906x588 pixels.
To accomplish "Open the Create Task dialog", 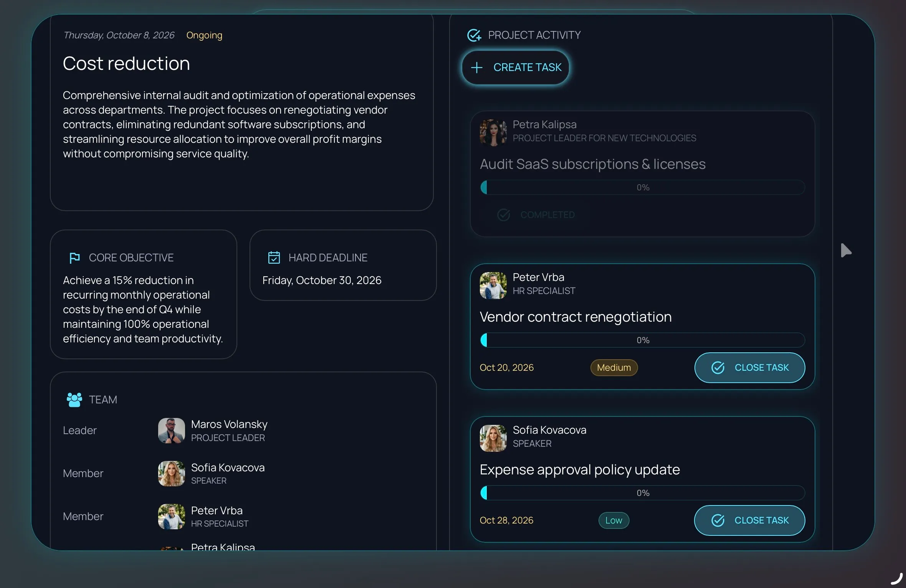I will (x=516, y=68).
